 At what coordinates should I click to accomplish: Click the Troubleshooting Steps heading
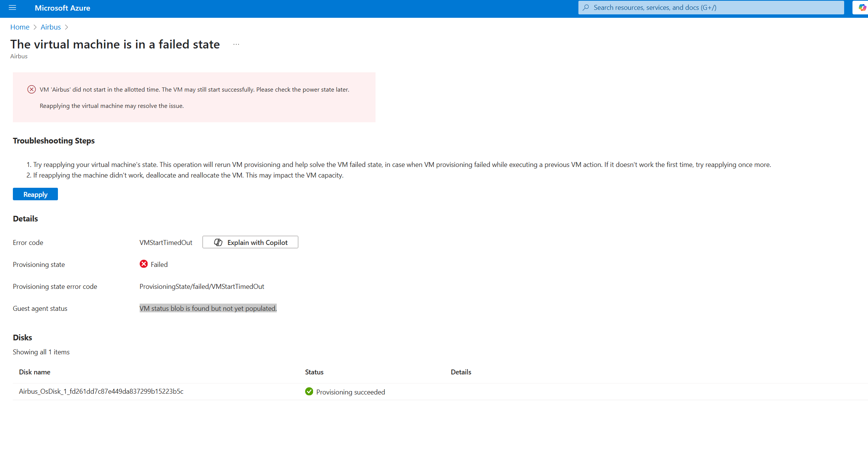point(54,140)
